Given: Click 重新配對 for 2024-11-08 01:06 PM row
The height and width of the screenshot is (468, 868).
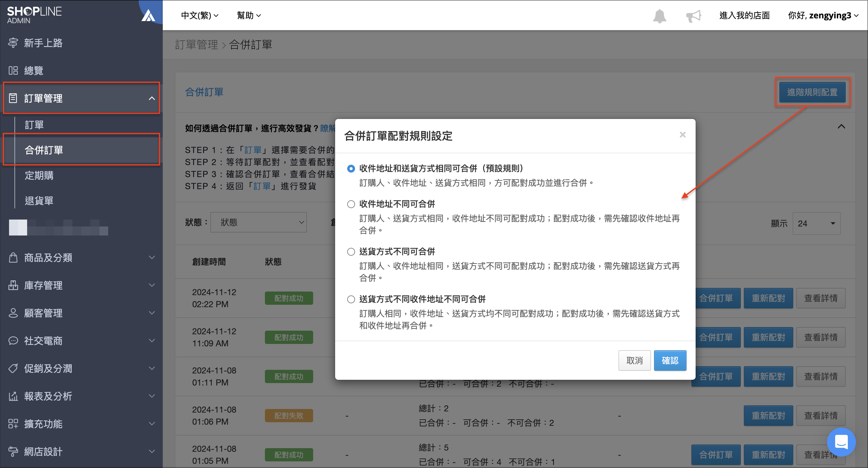Looking at the screenshot, I should point(768,416).
